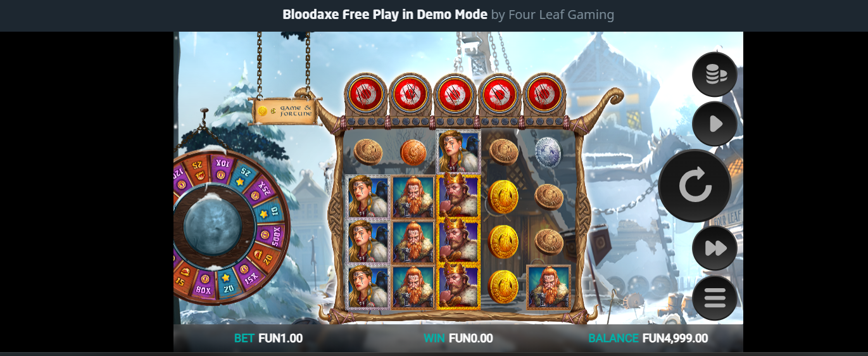868x356 pixels.
Task: Click the shieldmaiden symbol atop third reel
Action: [x=458, y=152]
